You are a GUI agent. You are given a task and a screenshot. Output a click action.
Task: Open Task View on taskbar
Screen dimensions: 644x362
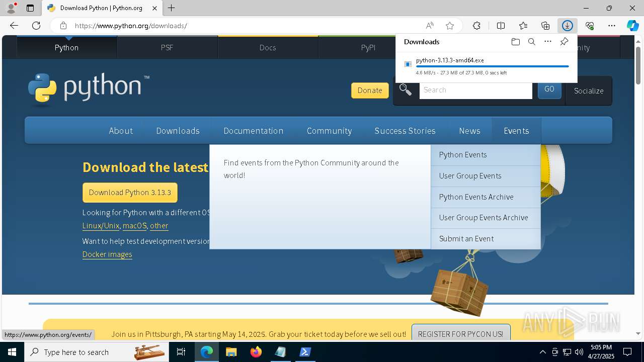click(181, 352)
